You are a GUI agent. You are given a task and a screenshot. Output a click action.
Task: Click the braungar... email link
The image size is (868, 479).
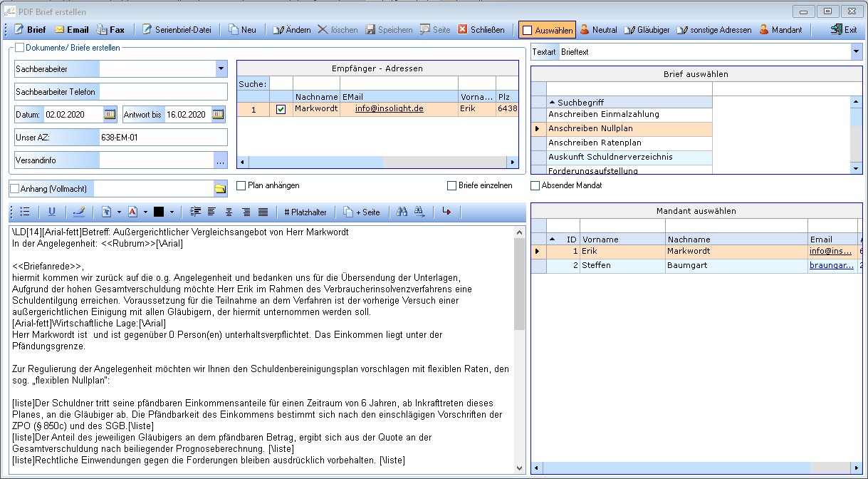(832, 265)
